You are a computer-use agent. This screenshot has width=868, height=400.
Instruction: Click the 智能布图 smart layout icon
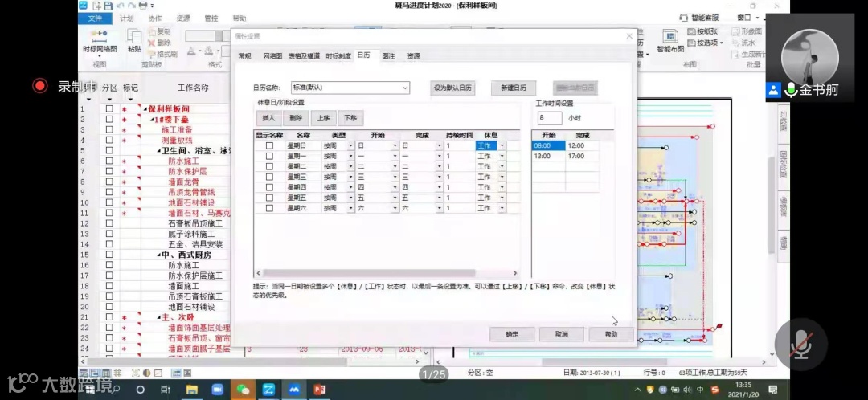point(670,36)
